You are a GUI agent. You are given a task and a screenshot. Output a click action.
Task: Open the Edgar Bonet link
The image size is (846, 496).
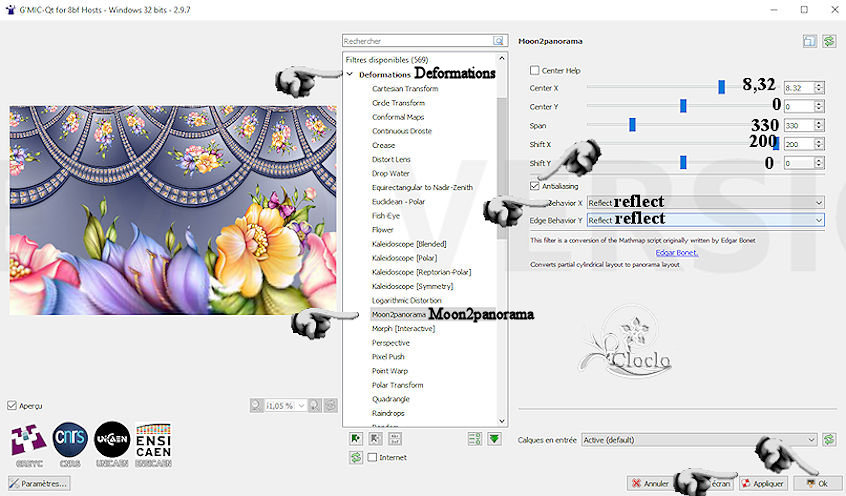(675, 252)
